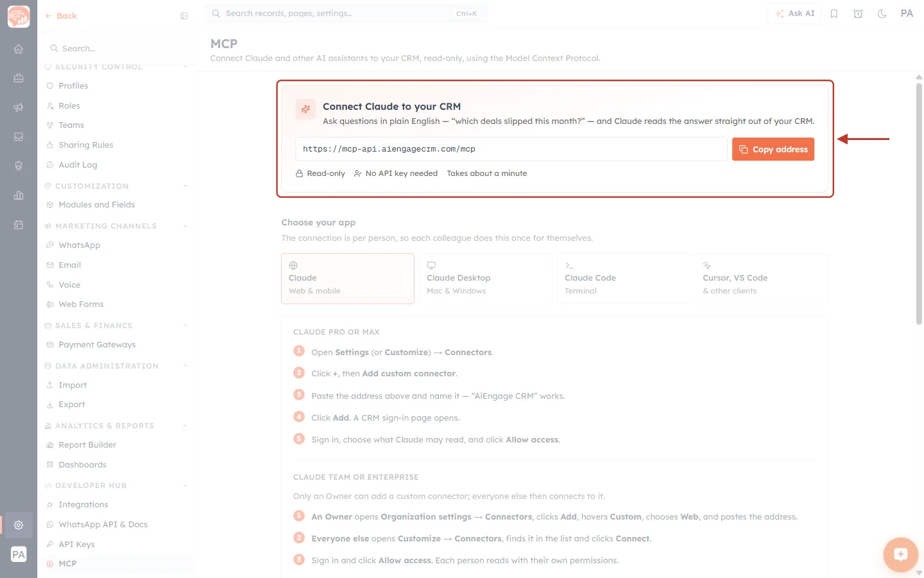Collapse the Analytics & Reports section
Image resolution: width=924 pixels, height=578 pixels.
tap(185, 426)
